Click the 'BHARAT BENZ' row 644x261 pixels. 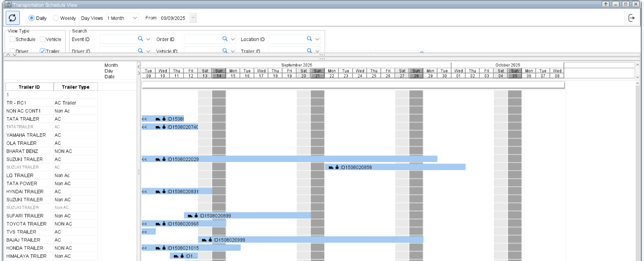point(52,151)
